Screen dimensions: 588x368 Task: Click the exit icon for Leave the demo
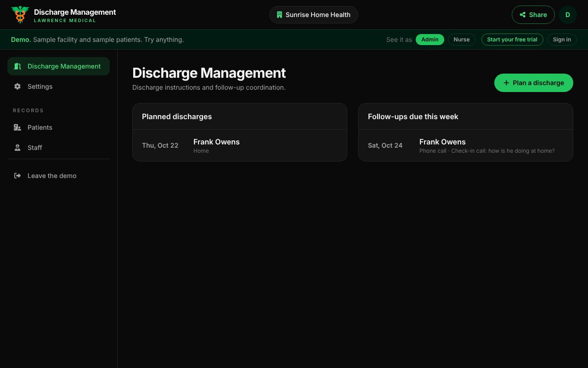17,176
